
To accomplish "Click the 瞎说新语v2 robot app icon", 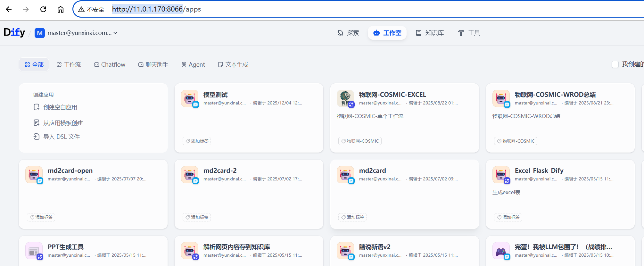I will 345,251.
